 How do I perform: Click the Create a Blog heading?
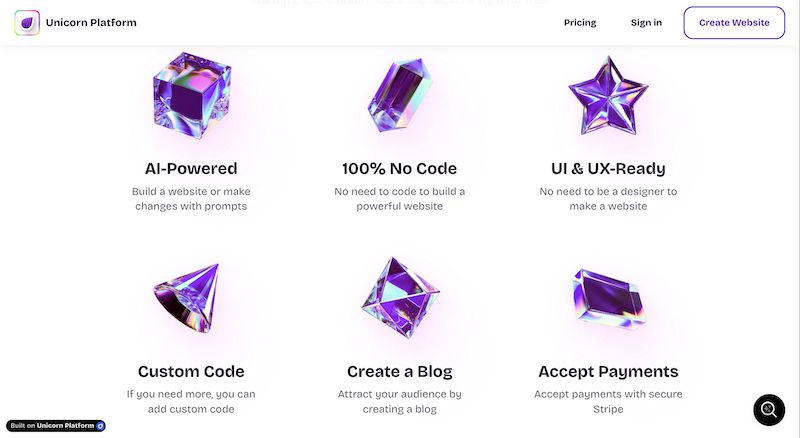point(399,371)
